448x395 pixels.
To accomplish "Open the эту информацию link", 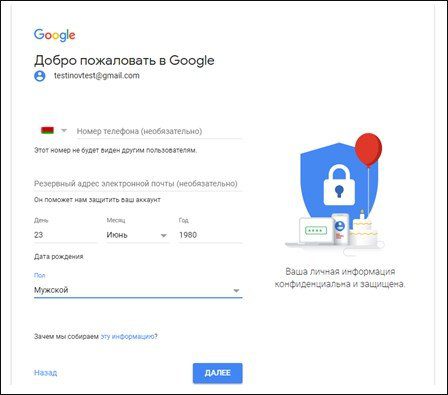I will click(128, 337).
